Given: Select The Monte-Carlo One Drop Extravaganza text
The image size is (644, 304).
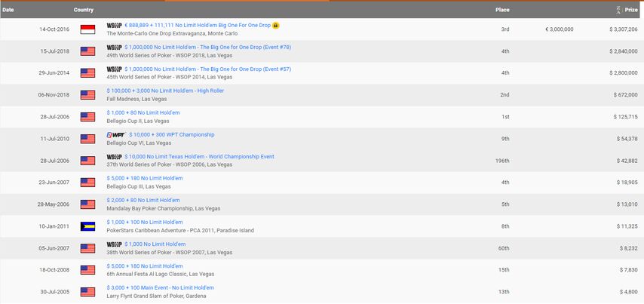Looking at the screenshot, I should tap(172, 34).
